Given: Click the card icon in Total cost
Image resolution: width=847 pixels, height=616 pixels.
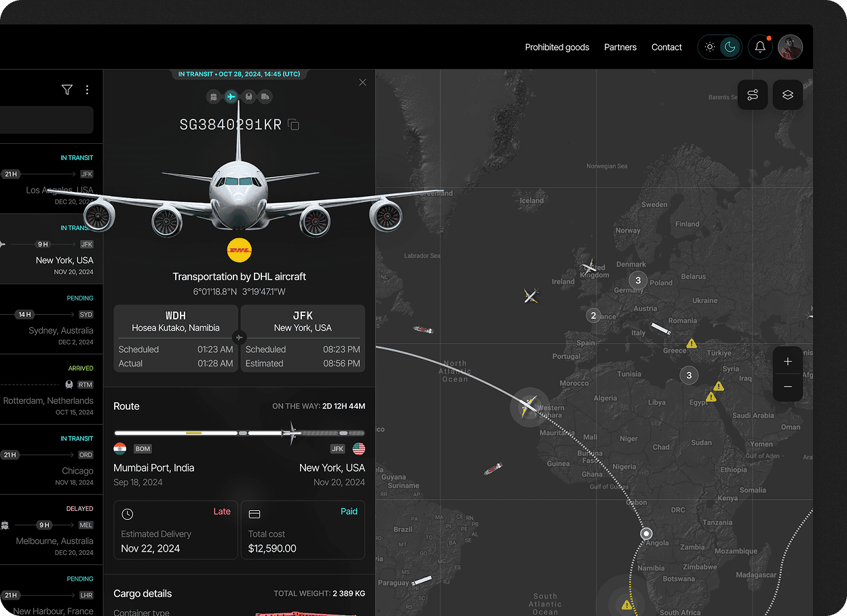Looking at the screenshot, I should 255,514.
